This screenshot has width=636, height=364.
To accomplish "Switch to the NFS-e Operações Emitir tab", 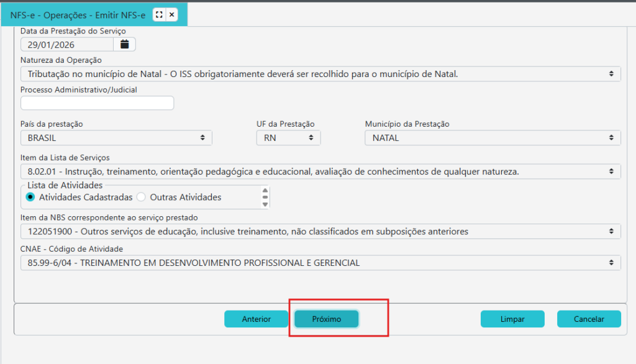I will [78, 14].
